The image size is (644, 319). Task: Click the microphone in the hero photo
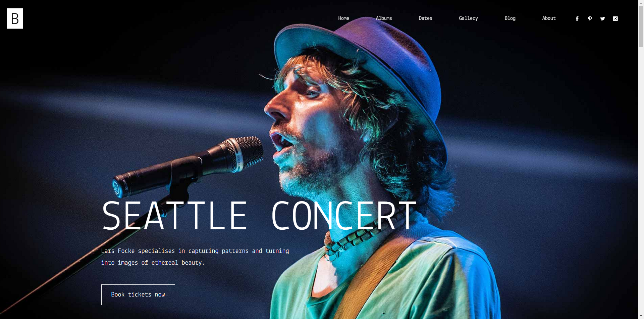coord(188,166)
